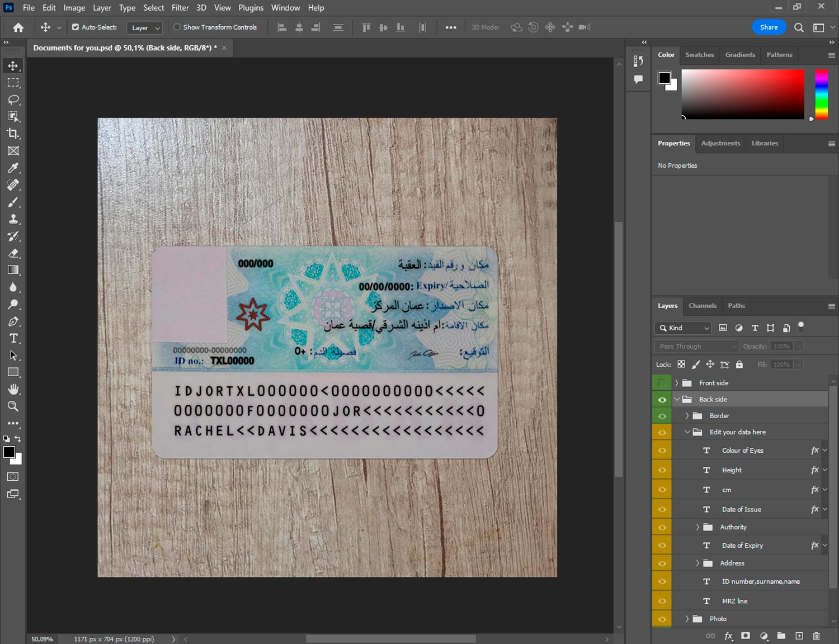Choose the Eraser tool
Screen dimensions: 839x644
click(13, 253)
